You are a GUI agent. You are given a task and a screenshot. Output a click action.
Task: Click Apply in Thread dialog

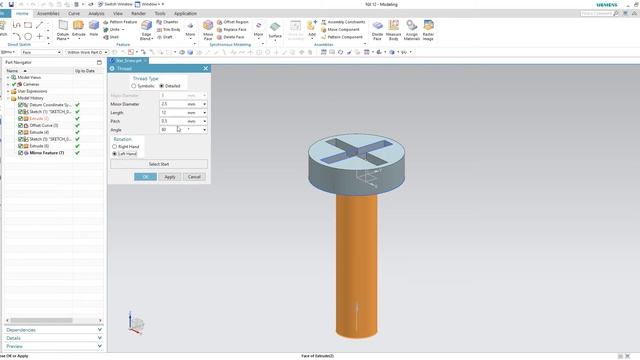pos(170,177)
